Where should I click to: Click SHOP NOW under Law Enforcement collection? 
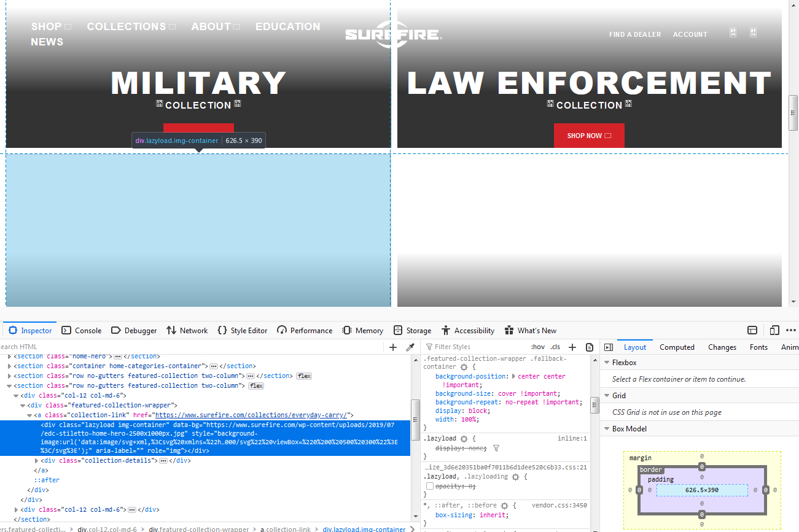(589, 136)
